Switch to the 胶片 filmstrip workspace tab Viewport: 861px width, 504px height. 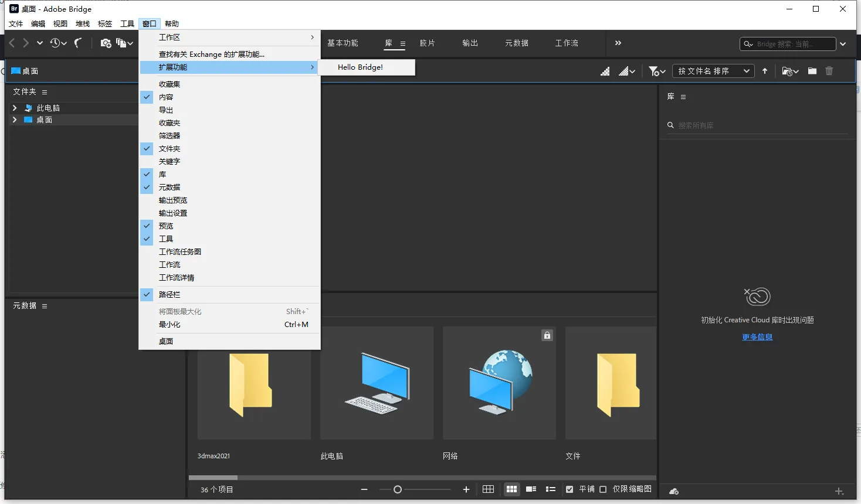[427, 43]
